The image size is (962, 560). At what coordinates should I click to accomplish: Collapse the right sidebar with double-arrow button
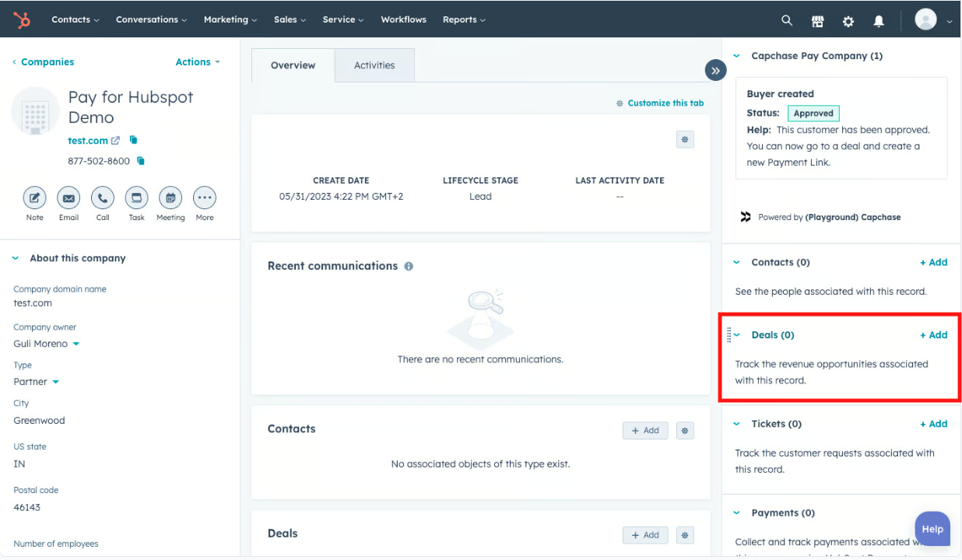[x=715, y=70]
